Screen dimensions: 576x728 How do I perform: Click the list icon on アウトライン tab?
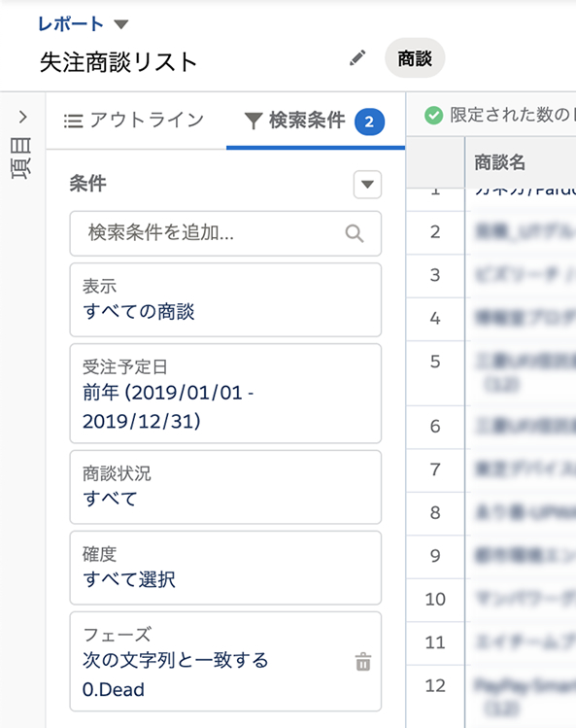tap(73, 121)
